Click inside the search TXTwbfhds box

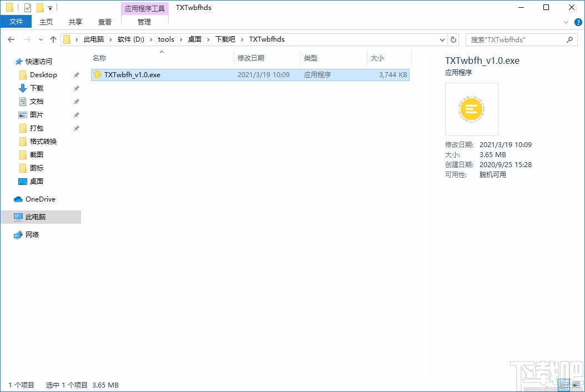click(516, 39)
